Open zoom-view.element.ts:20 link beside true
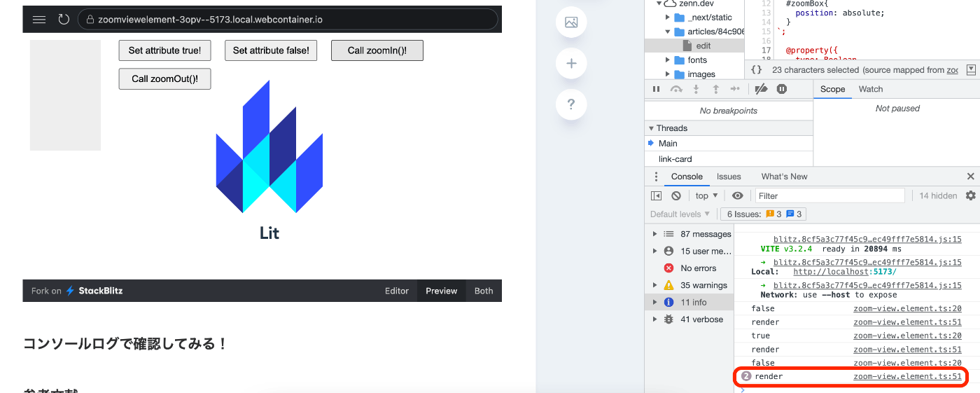Screen dimensions: 980x393 point(907,336)
